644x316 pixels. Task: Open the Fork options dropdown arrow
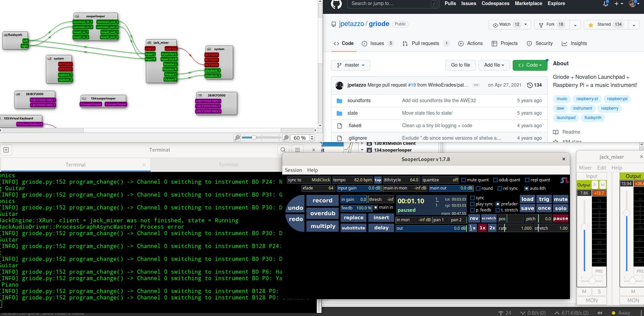(x=575, y=25)
